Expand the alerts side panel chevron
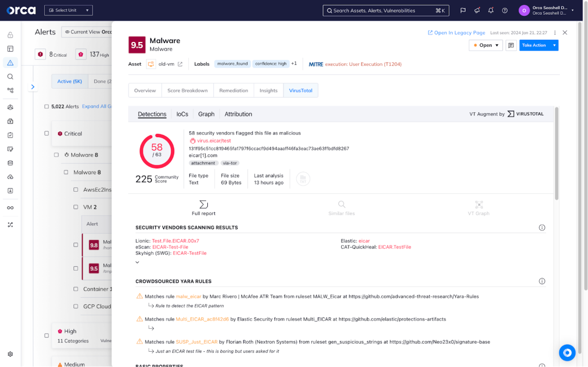588x367 pixels. click(x=33, y=87)
